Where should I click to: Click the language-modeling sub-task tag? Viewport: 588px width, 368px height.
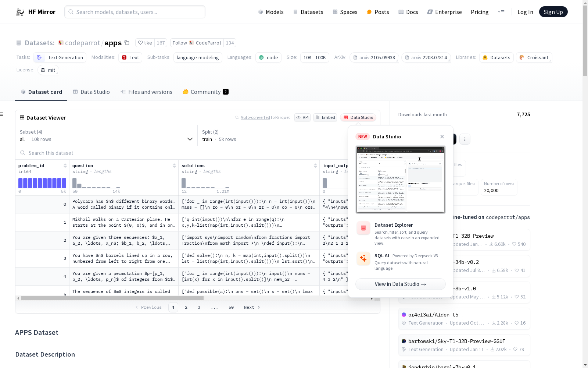coord(198,57)
